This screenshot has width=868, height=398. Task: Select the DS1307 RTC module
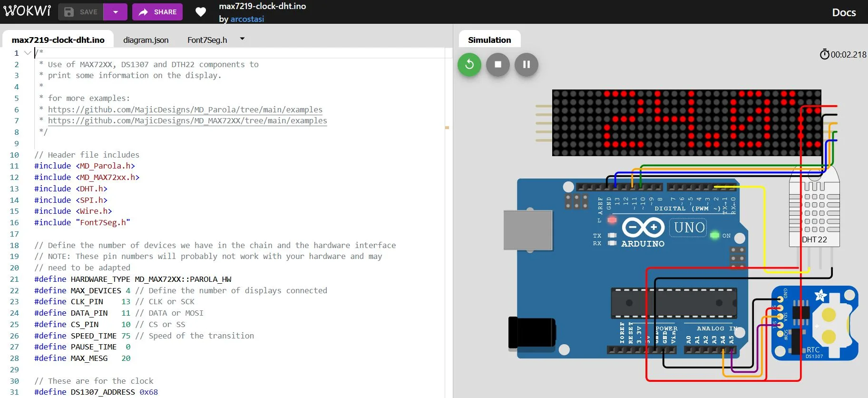pyautogui.click(x=815, y=323)
